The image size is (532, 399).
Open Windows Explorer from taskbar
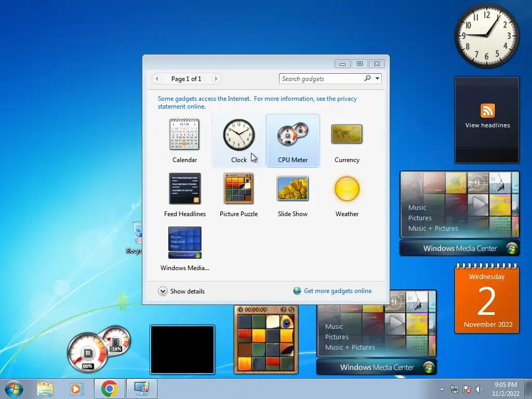point(45,389)
